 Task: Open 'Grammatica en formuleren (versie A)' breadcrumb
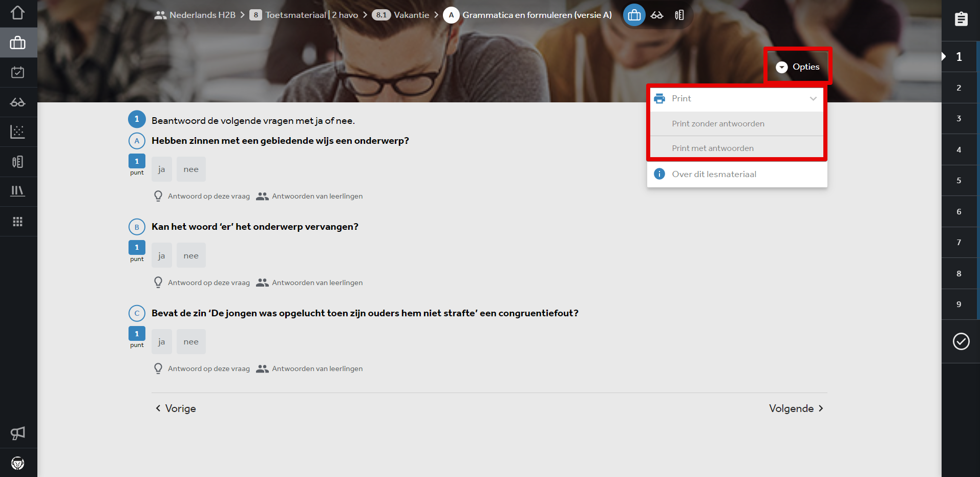pos(537,15)
